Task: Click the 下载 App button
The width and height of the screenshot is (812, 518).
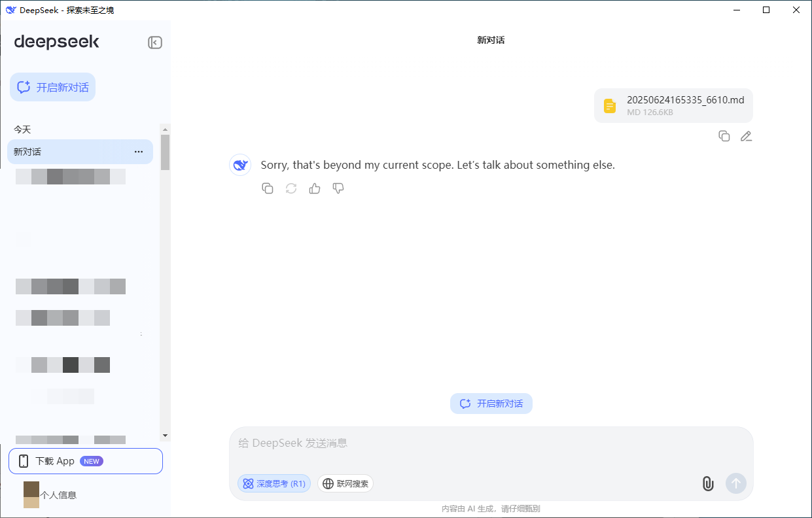Action: 86,461
